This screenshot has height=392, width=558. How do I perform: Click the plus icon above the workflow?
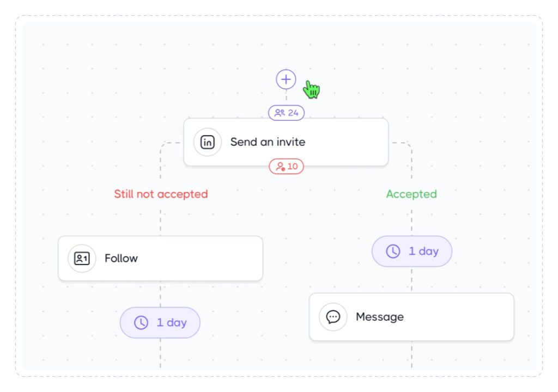(x=286, y=79)
